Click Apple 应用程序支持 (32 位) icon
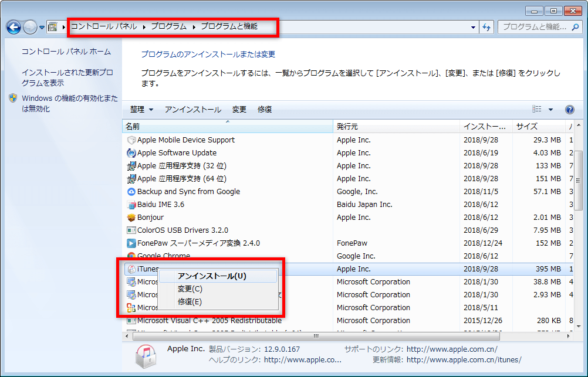The image size is (588, 377). pyautogui.click(x=131, y=166)
